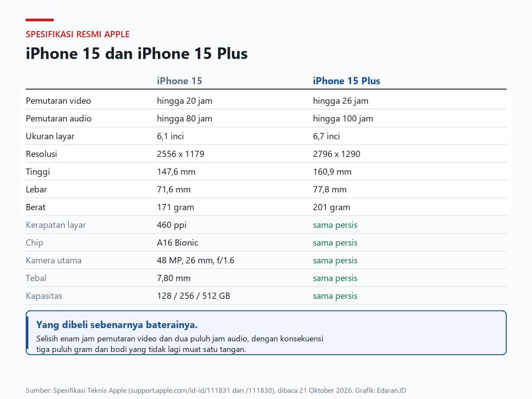
Task: Click the "77,8 mm" width value
Action: tap(330, 189)
